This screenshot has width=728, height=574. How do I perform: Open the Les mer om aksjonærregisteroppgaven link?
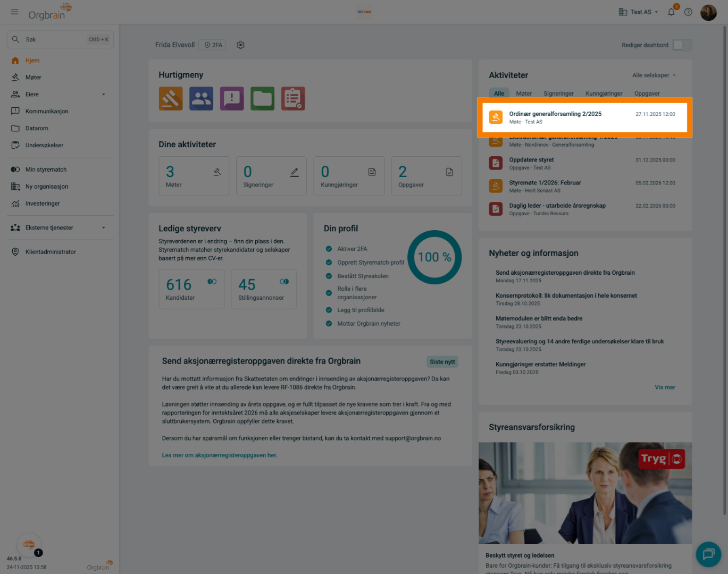tap(220, 455)
